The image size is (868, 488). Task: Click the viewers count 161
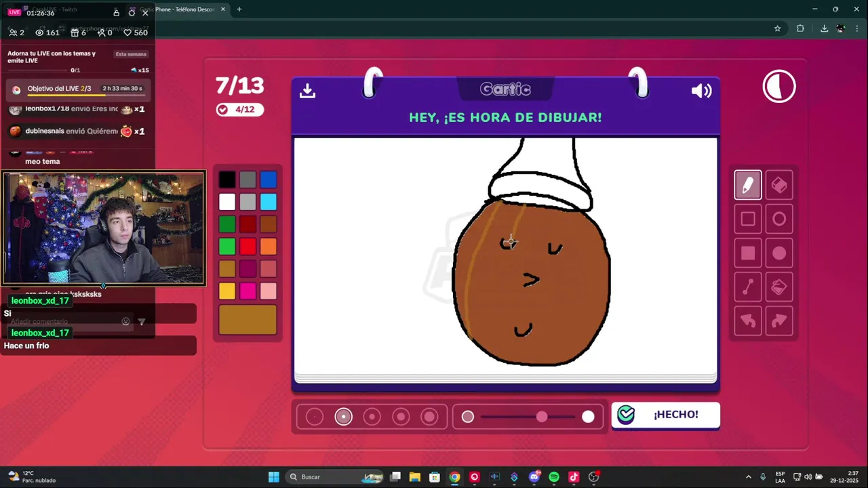[x=47, y=33]
